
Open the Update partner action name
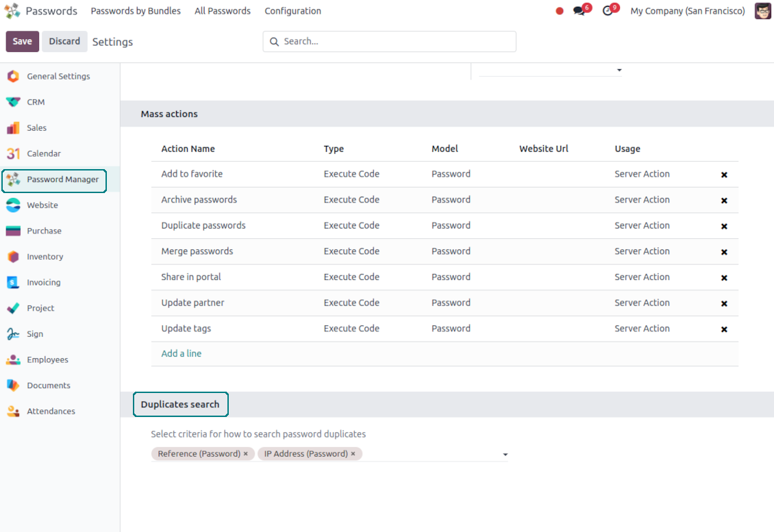(192, 303)
